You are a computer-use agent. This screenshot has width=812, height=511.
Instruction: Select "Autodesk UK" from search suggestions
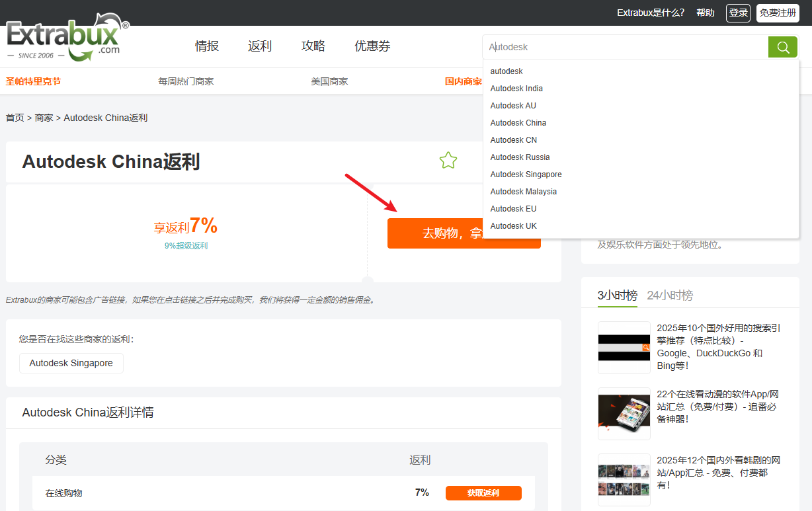click(x=514, y=225)
